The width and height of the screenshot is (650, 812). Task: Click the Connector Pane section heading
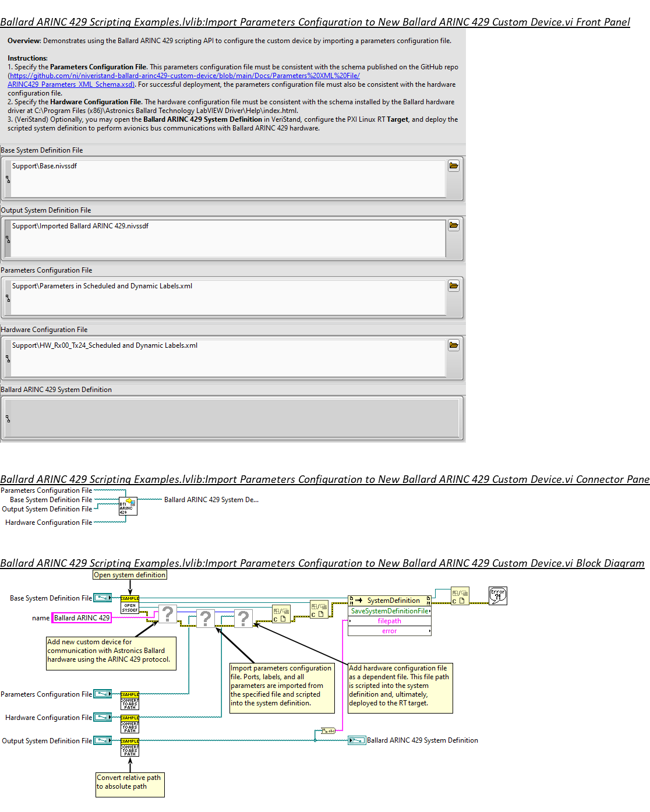tap(325, 479)
